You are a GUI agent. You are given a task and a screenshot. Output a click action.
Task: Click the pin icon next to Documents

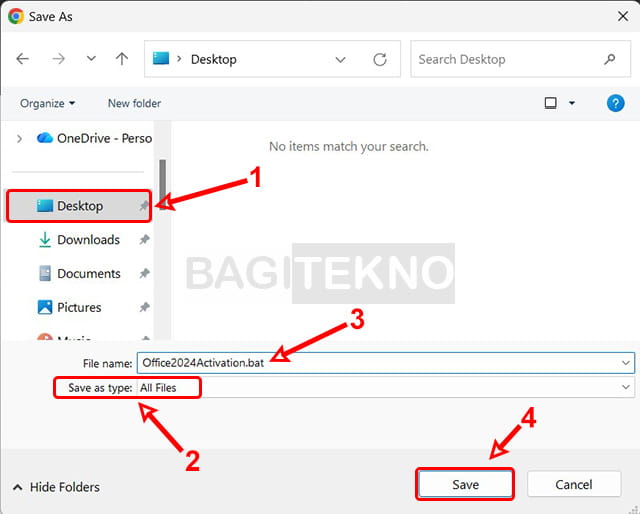point(144,274)
